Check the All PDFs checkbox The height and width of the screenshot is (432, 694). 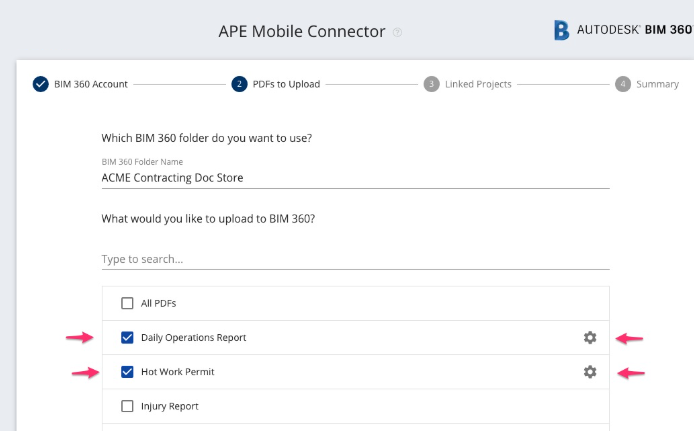point(127,303)
